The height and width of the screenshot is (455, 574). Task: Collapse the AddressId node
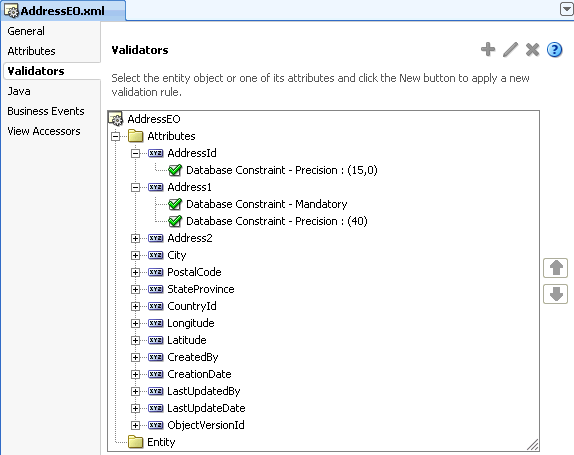135,153
